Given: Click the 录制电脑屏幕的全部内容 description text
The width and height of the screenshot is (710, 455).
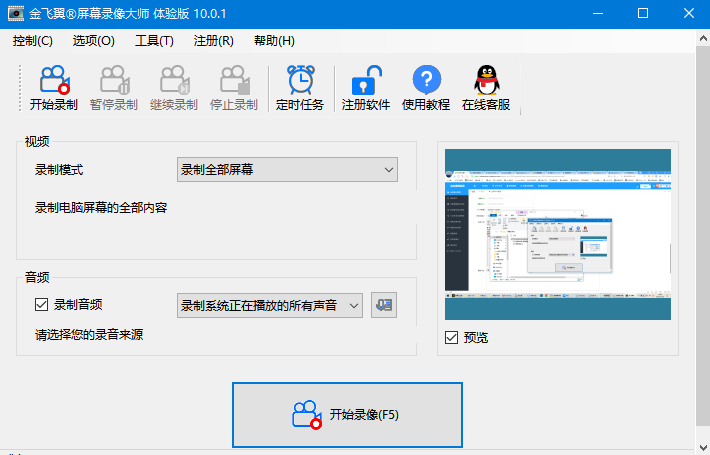Looking at the screenshot, I should [x=101, y=208].
